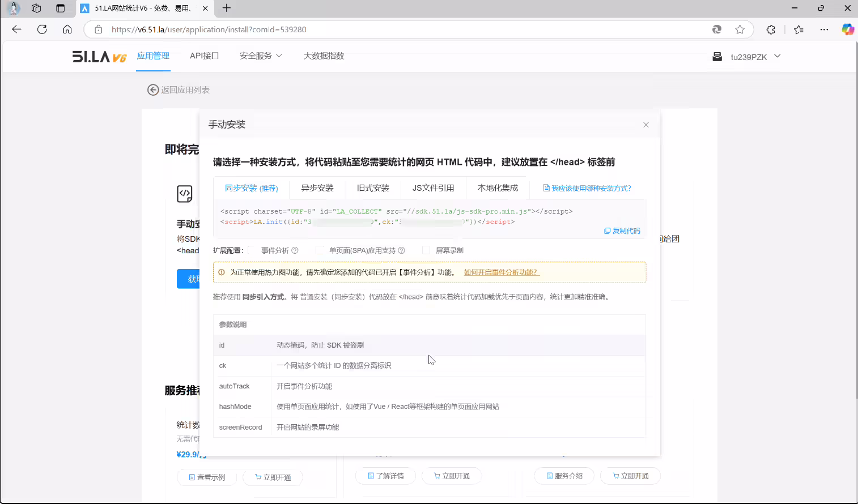The height and width of the screenshot is (504, 858).
Task: Add page to favorites star icon
Action: 740,29
